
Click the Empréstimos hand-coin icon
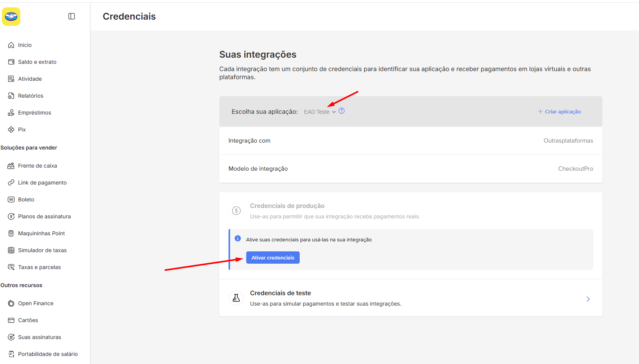click(x=11, y=113)
